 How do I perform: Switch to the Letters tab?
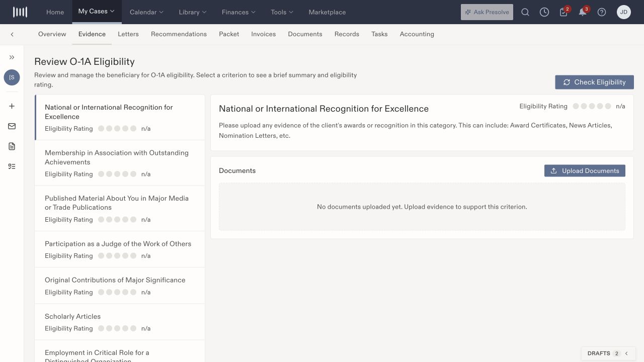128,34
